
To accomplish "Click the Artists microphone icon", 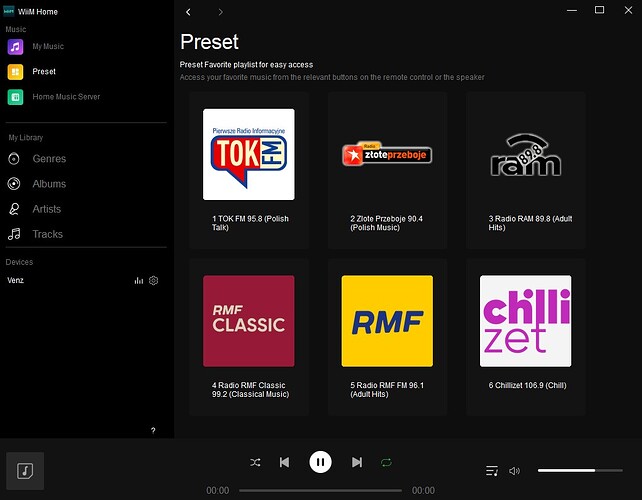I will coord(14,209).
